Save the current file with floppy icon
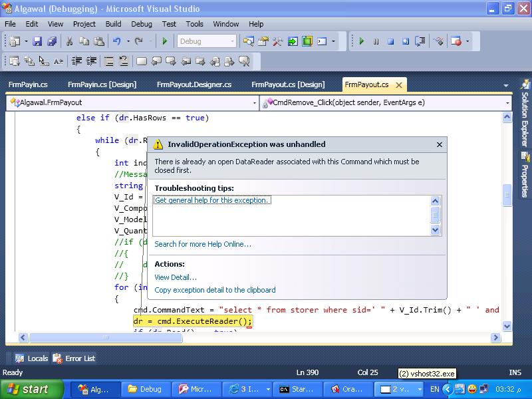Screen dimensions: 532x399 (x=37, y=41)
